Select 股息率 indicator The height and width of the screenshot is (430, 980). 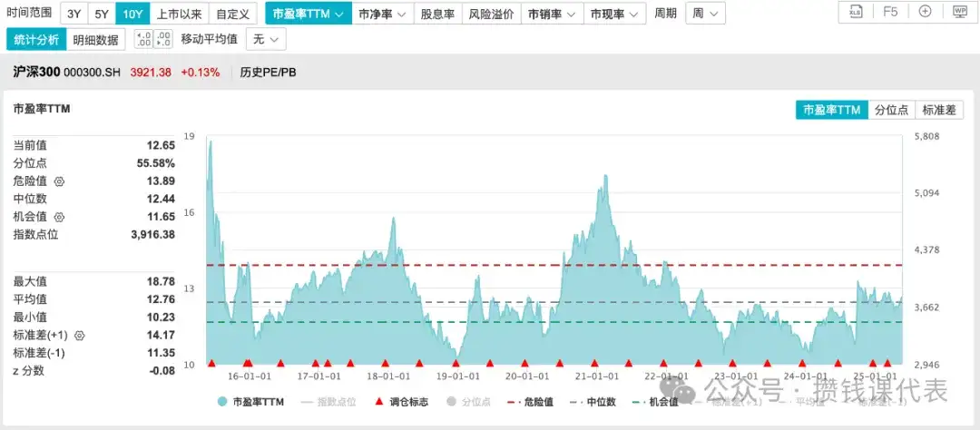tap(437, 13)
